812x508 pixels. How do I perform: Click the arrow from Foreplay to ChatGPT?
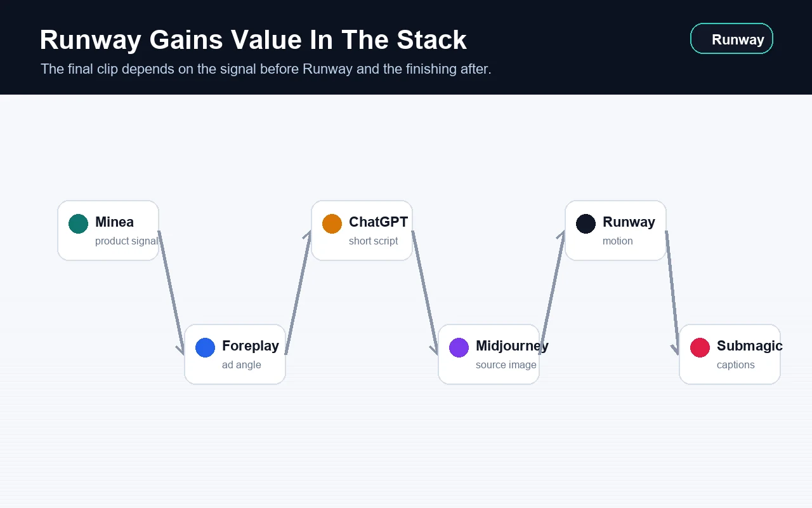tap(298, 292)
